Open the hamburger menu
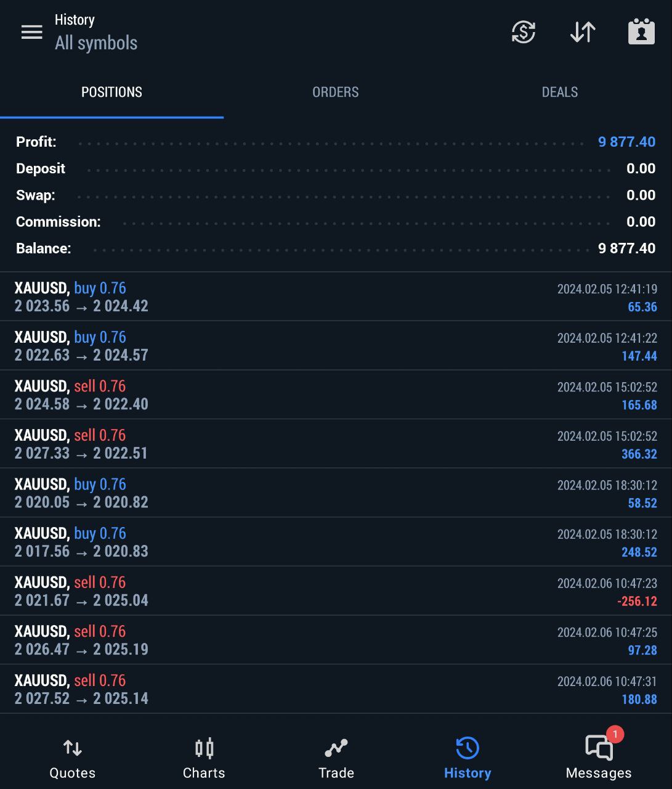Image resolution: width=672 pixels, height=789 pixels. 32,32
